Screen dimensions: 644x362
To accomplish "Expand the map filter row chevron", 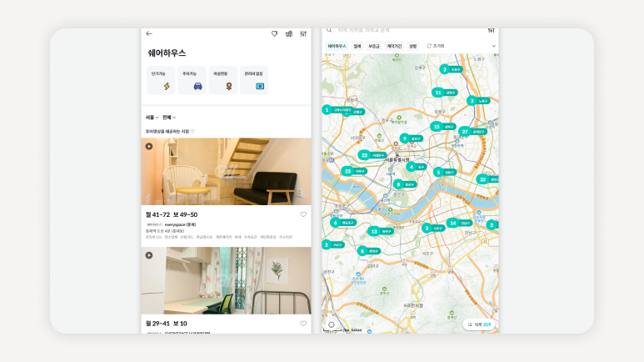I will coord(493,46).
